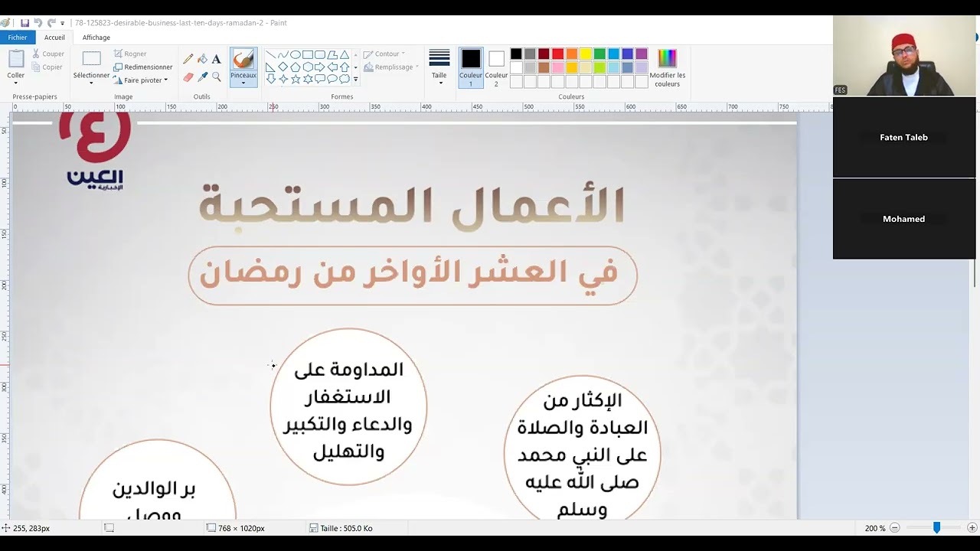Open the Contour dropdown
The width and height of the screenshot is (980, 551).
384,54
